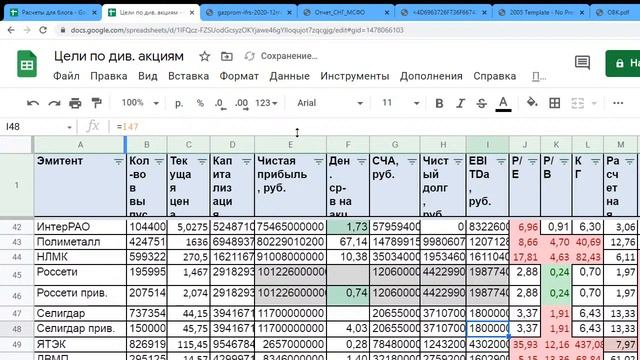
Task: Open the P/E column filter
Action: click(532, 162)
